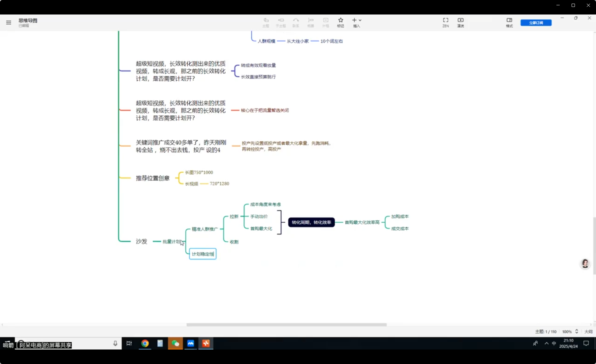Open Chrome from the taskbar
This screenshot has width=596, height=364.
145,343
